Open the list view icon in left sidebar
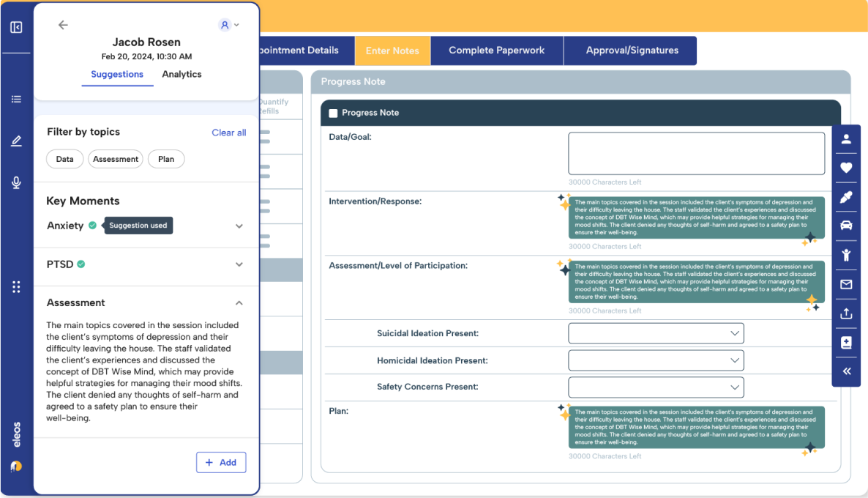 16,99
